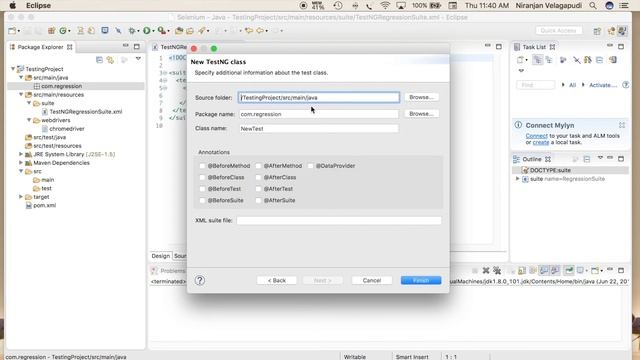Check the @BeforeTest annotation

click(202, 189)
